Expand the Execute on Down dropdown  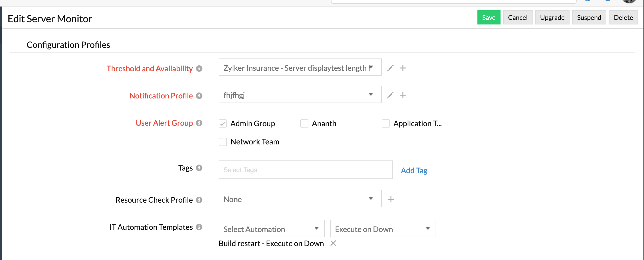pos(383,229)
